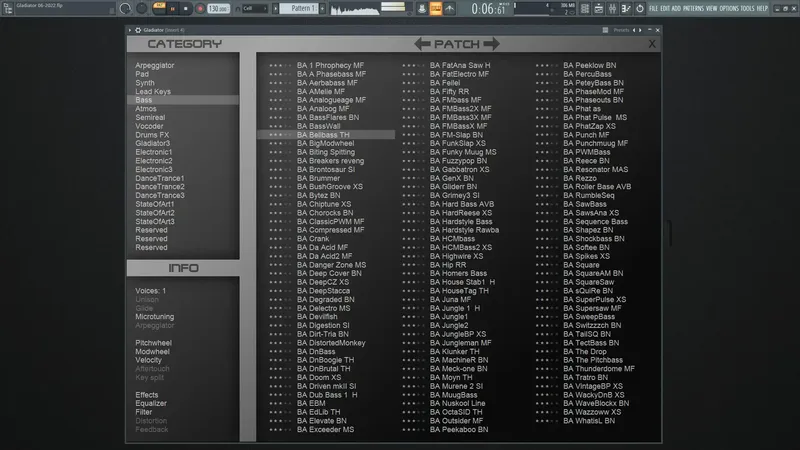Screen dimensions: 800x450
Task: Click the 0:06:61 time display
Action: click(488, 9)
